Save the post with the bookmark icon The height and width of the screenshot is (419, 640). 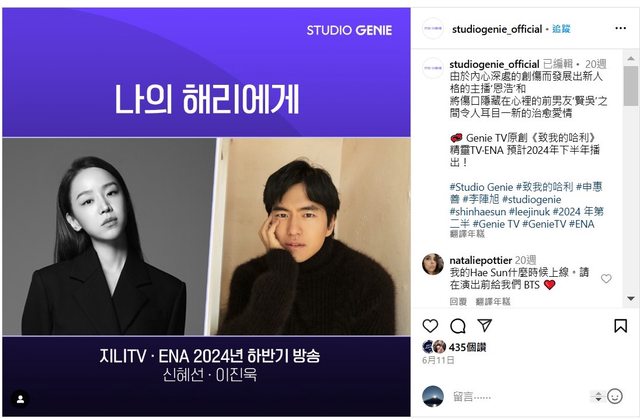[620, 326]
